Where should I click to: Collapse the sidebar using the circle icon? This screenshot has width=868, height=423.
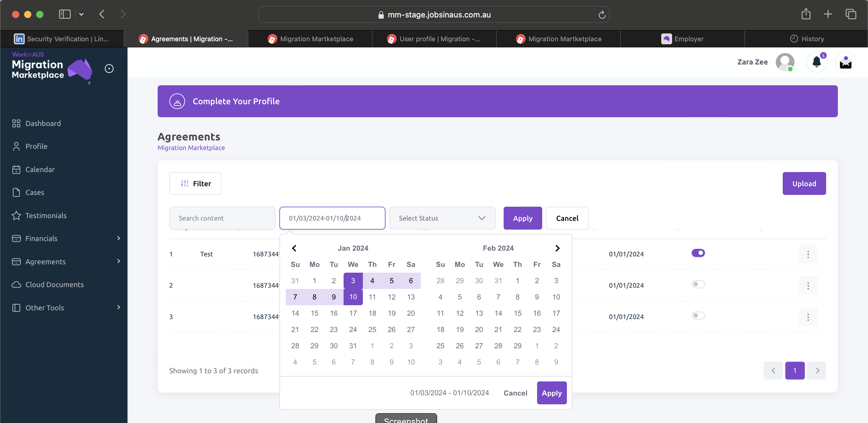pyautogui.click(x=109, y=69)
